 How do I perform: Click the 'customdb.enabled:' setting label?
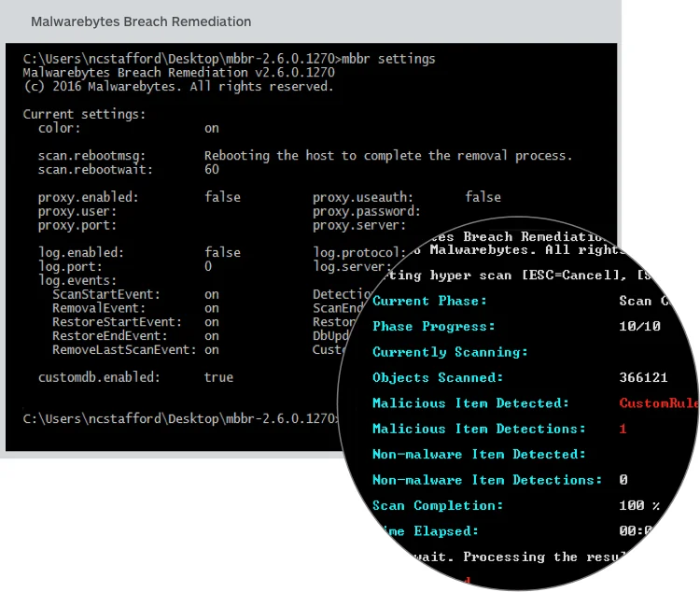coord(99,377)
